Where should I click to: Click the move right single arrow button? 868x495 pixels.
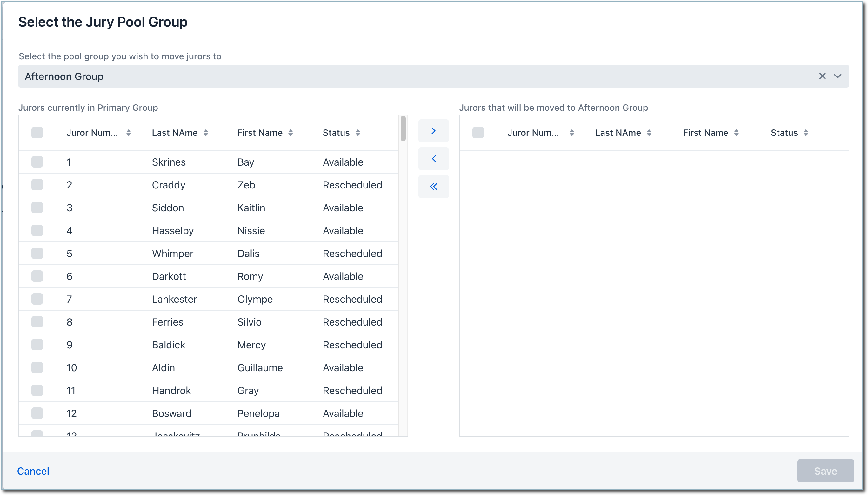(x=433, y=131)
